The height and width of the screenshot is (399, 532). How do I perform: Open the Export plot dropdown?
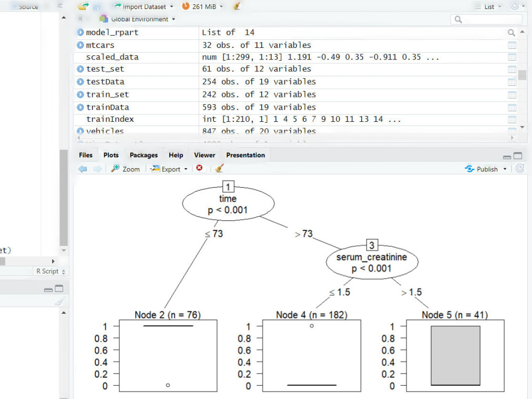click(x=169, y=169)
